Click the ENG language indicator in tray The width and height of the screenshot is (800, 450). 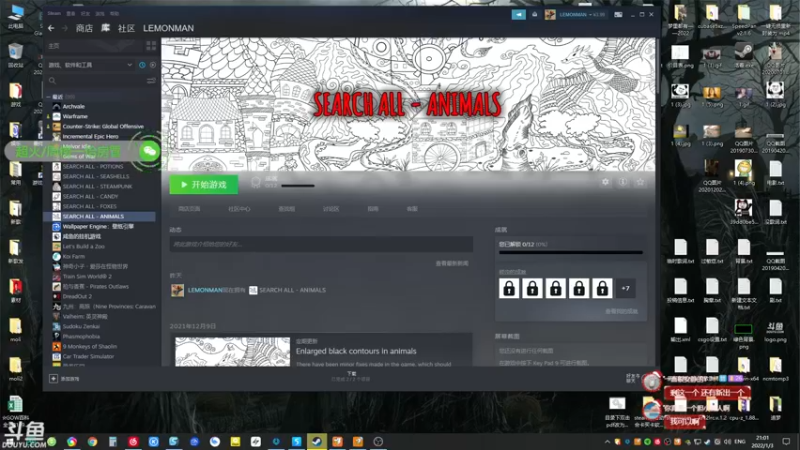740,441
